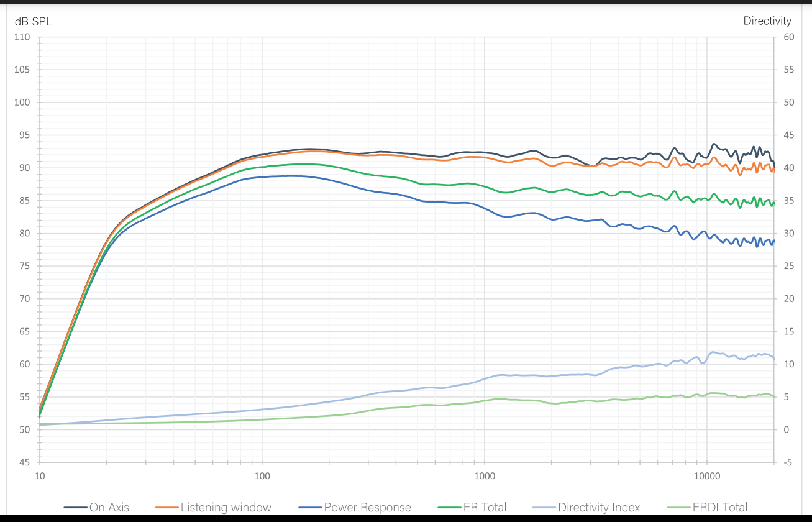The image size is (812, 522).
Task: Toggle the On Axis legend entry
Action: tap(109, 507)
